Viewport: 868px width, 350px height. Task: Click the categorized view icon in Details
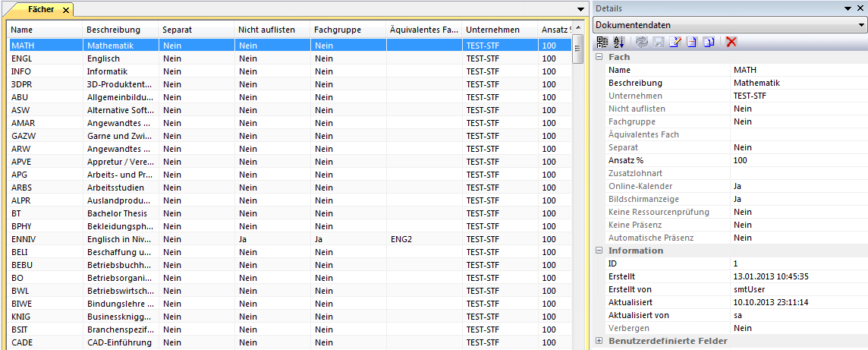point(602,42)
